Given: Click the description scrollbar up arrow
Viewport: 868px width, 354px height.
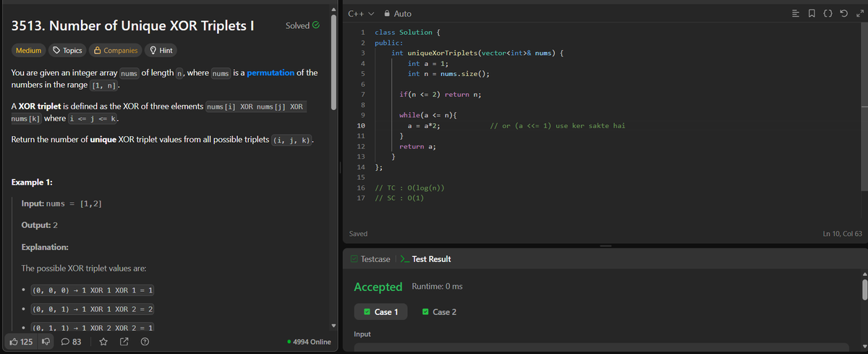Looking at the screenshot, I should click(x=333, y=9).
